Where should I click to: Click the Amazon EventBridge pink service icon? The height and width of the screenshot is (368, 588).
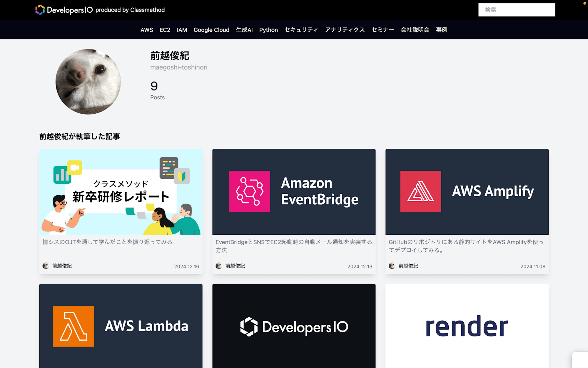[250, 191]
